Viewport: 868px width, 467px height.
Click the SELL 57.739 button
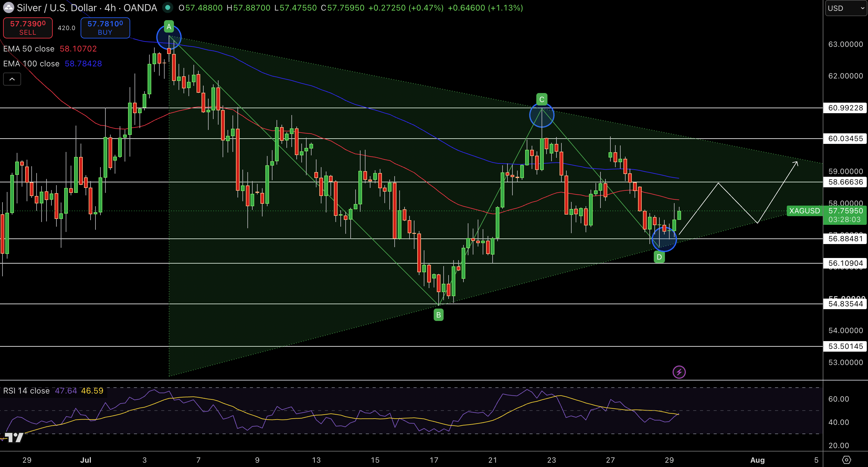(x=28, y=28)
